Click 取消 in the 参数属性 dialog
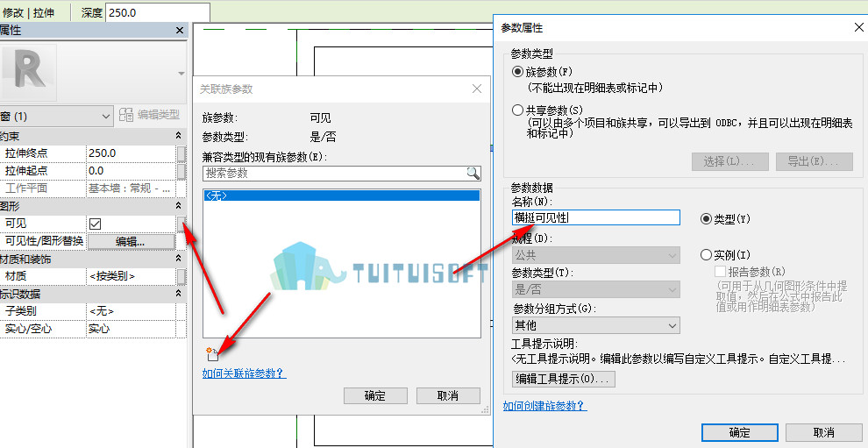 pos(824,433)
